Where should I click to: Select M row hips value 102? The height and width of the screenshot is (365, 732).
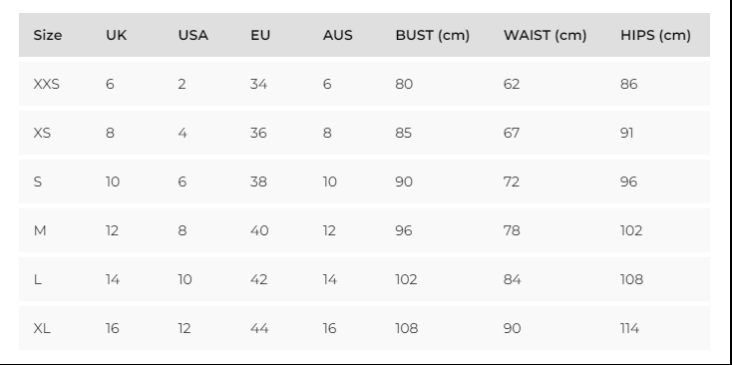pyautogui.click(x=631, y=231)
